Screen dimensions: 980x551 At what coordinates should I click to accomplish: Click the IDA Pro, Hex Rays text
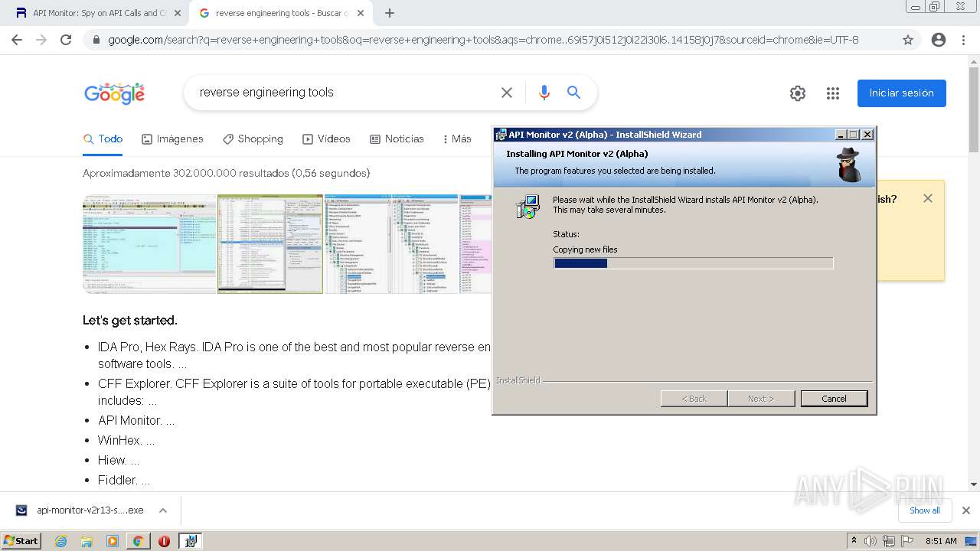(149, 347)
